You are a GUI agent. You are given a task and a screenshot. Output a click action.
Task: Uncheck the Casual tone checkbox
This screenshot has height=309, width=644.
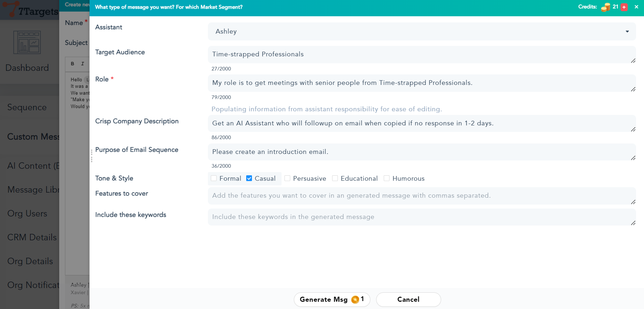pos(249,179)
